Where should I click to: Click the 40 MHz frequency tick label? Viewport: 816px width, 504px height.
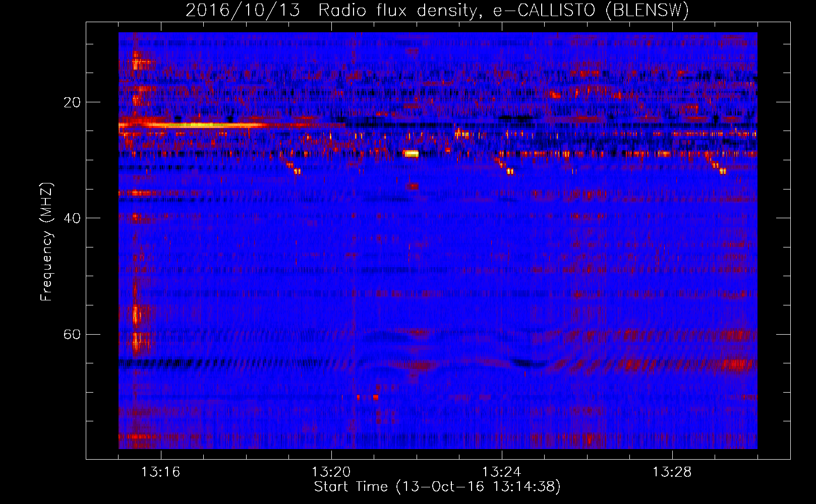coord(72,218)
